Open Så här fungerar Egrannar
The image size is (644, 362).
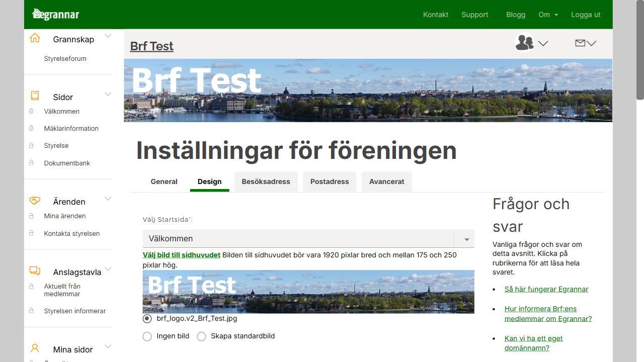546,289
